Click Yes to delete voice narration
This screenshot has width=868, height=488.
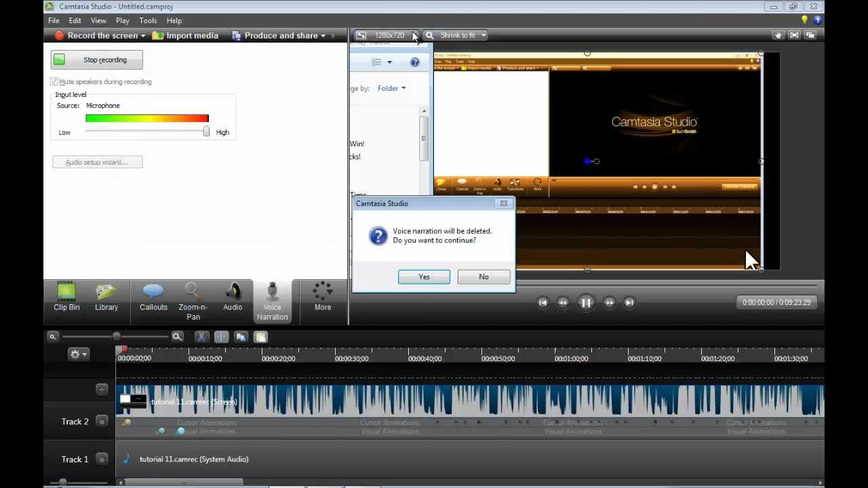click(x=424, y=277)
